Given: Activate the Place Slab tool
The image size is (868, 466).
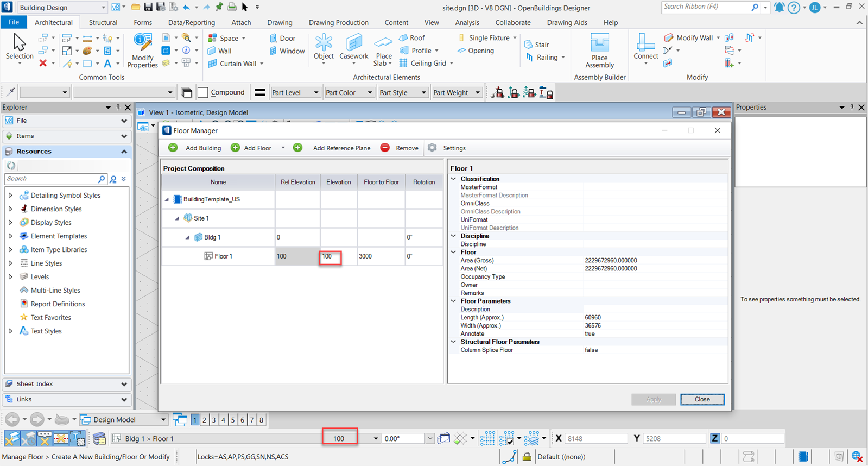Looking at the screenshot, I should [x=383, y=51].
